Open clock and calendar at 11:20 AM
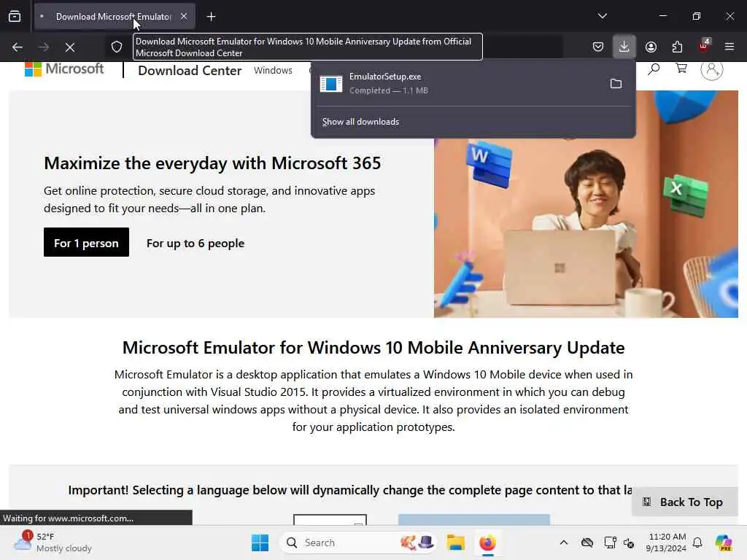The image size is (747, 560). [666, 542]
